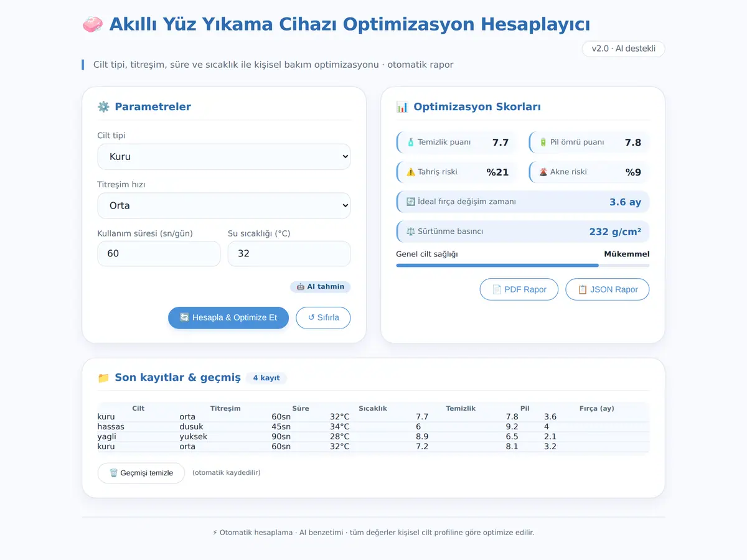Viewport: 747px width, 560px height.
Task: Click the Genel cilt sağlığı progress bar
Action: click(523, 266)
